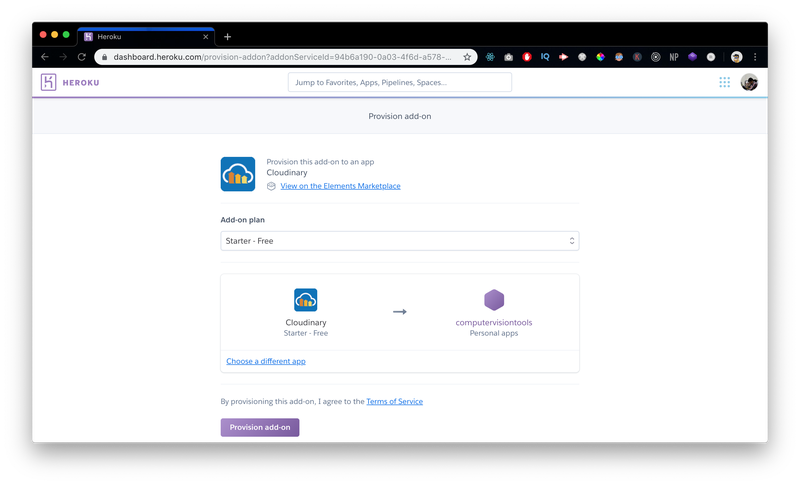Image resolution: width=800 pixels, height=485 pixels.
Task: Click the purple hexagon app icon
Action: [x=494, y=300]
